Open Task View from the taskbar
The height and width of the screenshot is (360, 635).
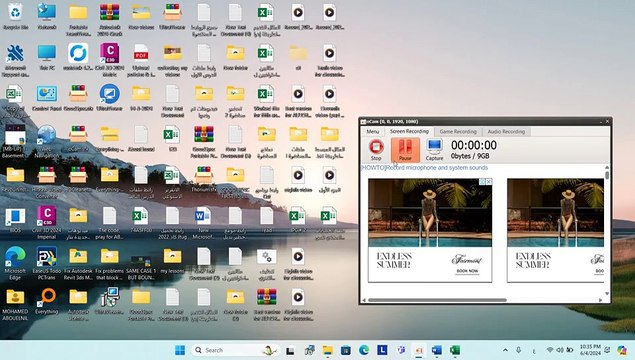(x=290, y=350)
